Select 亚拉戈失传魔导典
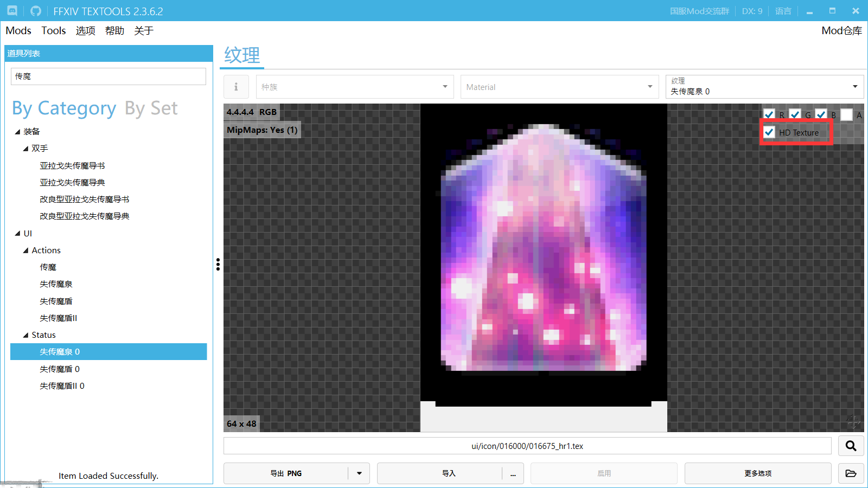Image resolution: width=868 pixels, height=488 pixels. [x=72, y=183]
